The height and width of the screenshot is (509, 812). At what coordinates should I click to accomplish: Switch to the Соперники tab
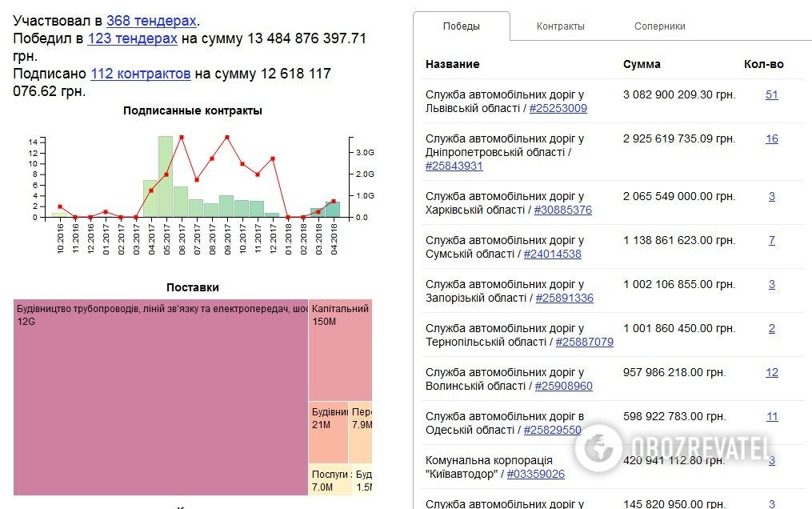click(x=659, y=26)
